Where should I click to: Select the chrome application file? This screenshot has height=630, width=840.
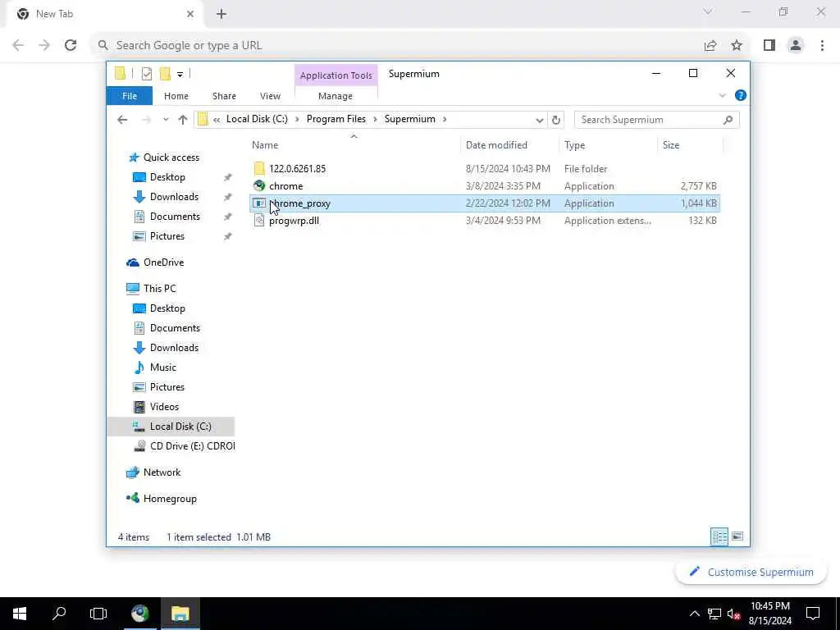point(285,186)
